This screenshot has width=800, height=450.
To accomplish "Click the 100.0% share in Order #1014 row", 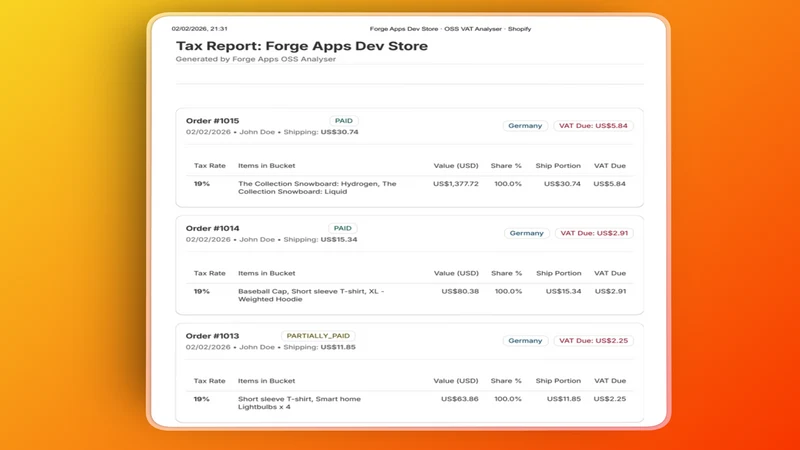I will pyautogui.click(x=508, y=291).
